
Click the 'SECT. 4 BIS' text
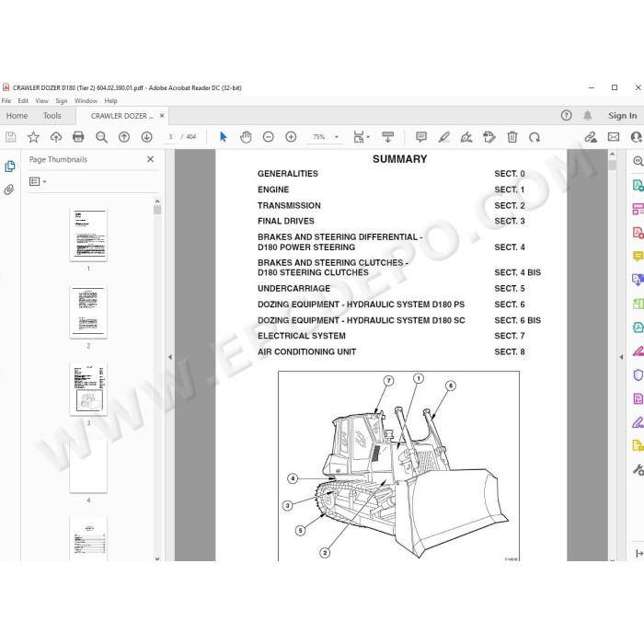pyautogui.click(x=517, y=272)
